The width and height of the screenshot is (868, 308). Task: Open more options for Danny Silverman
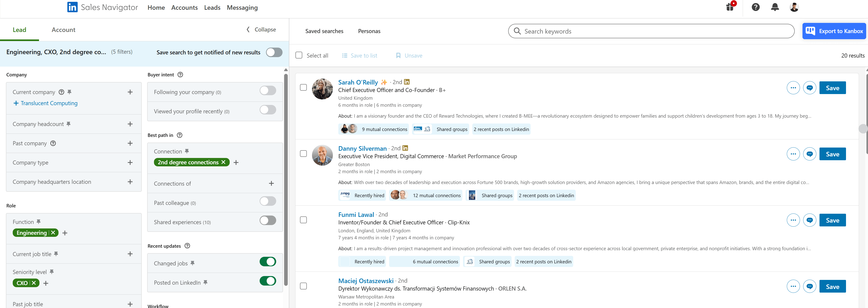(793, 154)
